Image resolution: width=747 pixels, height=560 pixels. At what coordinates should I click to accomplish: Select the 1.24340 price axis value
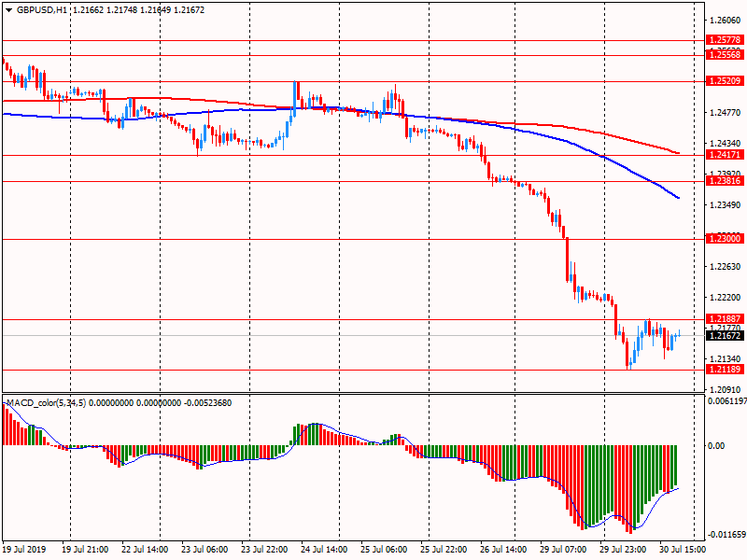click(726, 144)
